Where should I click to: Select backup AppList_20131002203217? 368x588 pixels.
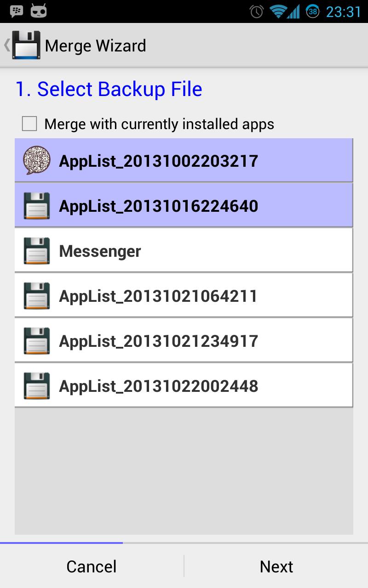point(184,161)
